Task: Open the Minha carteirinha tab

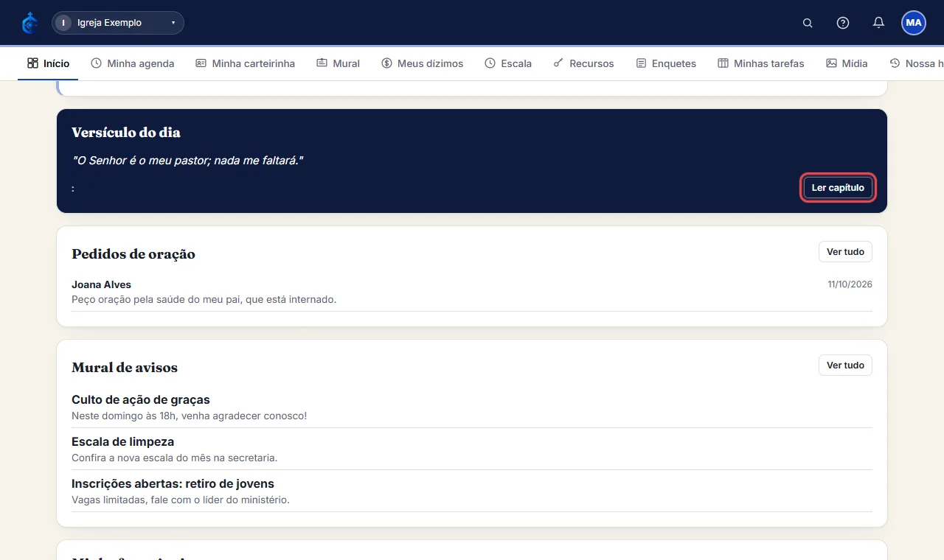Action: click(x=245, y=63)
